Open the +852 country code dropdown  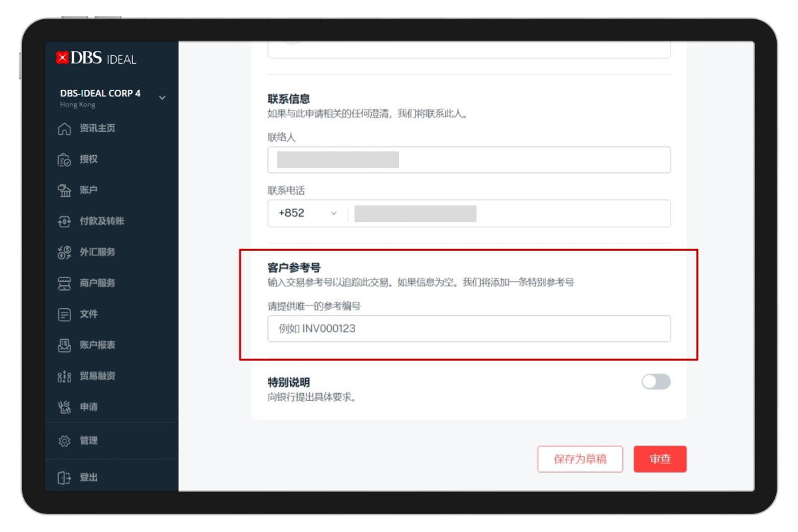308,213
